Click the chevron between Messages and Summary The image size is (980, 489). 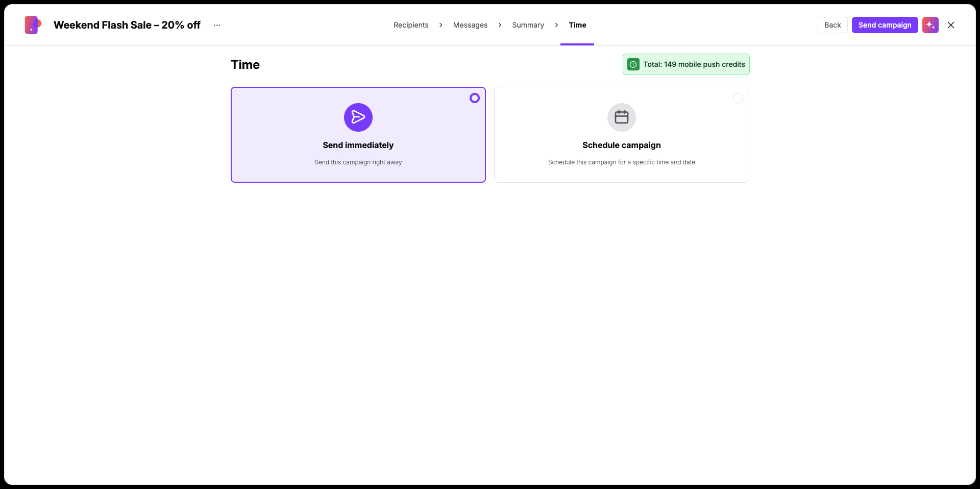[500, 25]
